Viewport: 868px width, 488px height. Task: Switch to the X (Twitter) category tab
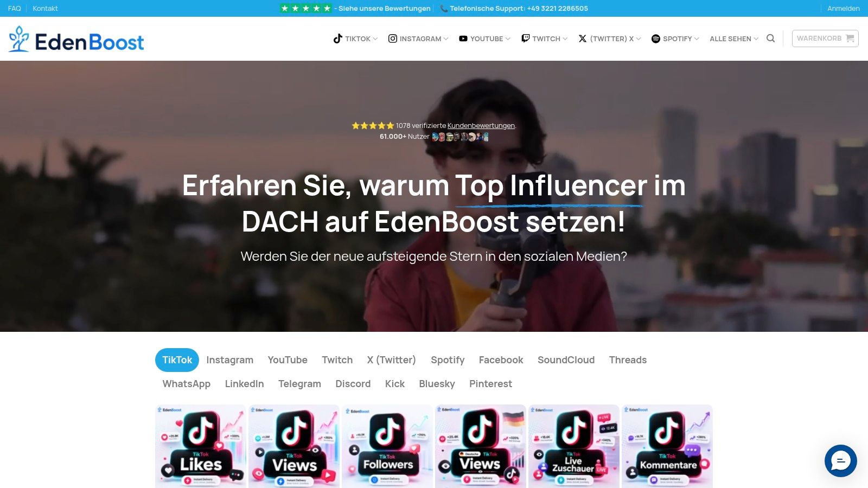click(x=391, y=360)
